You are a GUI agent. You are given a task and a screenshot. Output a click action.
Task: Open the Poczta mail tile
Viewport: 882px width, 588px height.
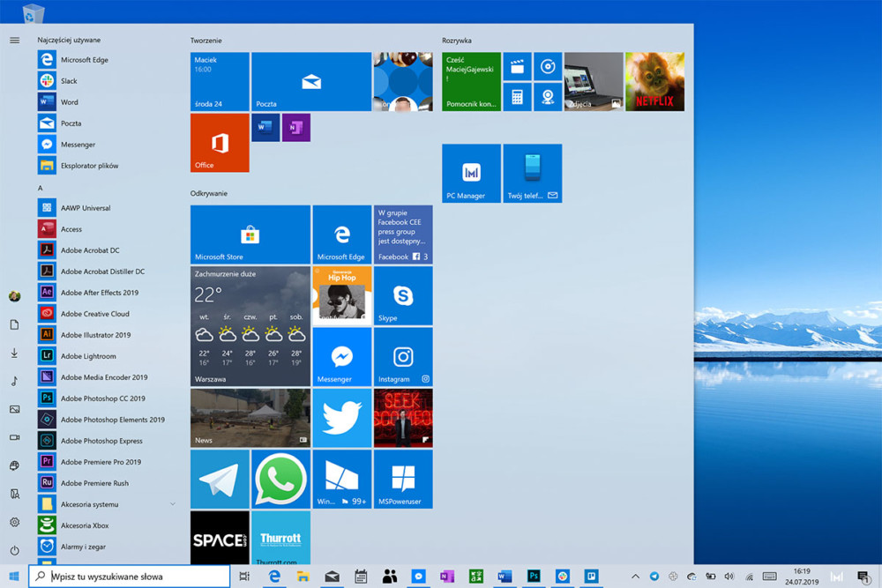[311, 81]
